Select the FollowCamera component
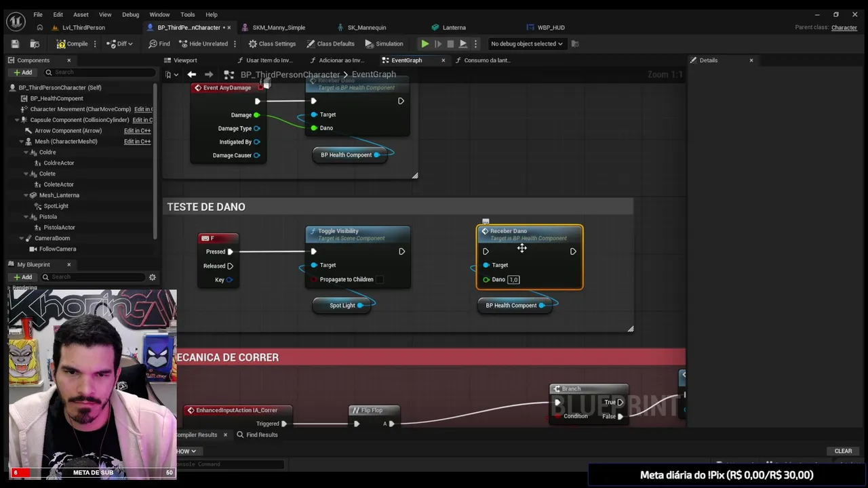 (57, 249)
